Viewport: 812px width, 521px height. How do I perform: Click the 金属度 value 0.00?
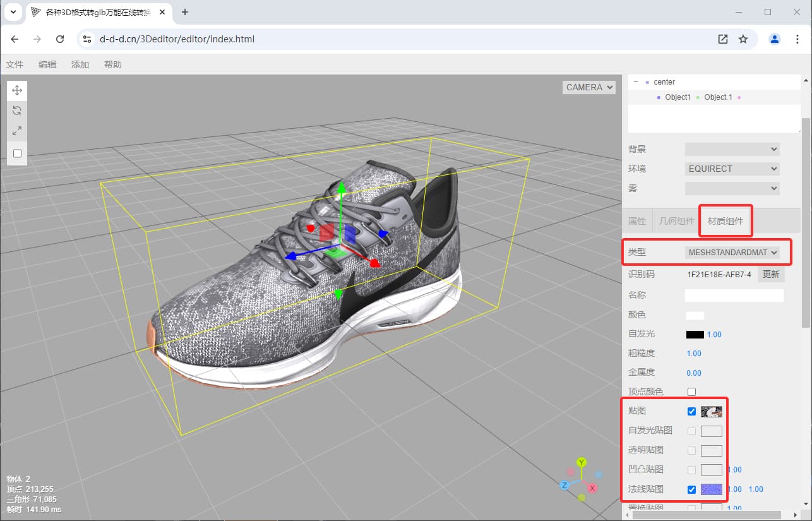694,373
